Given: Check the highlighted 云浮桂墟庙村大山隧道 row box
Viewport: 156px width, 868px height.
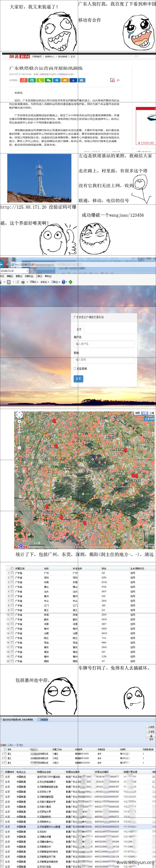Looking at the screenshot, I should pos(2,826).
